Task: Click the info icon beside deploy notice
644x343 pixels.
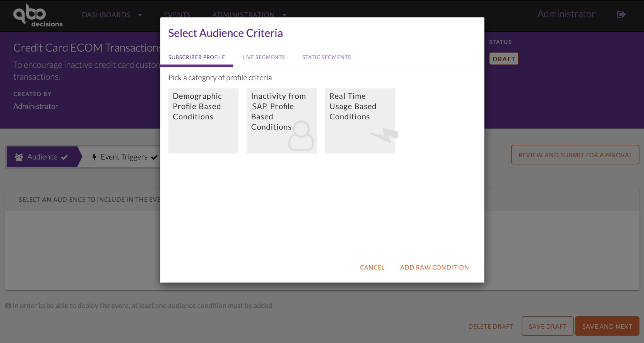Action: [8, 306]
